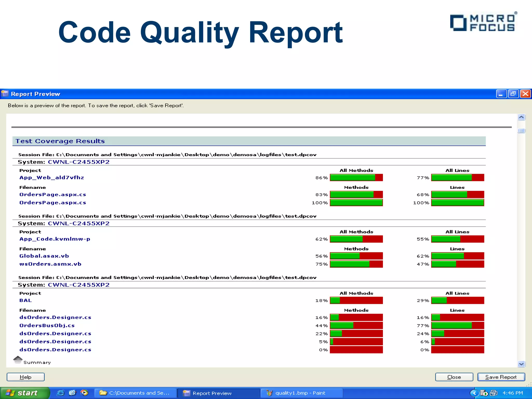
Task: Open dsOrders.Designer.cs with 16% methods
Action: pos(55,317)
